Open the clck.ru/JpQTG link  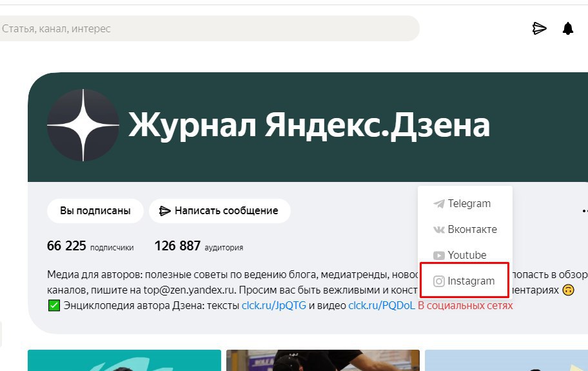point(274,306)
